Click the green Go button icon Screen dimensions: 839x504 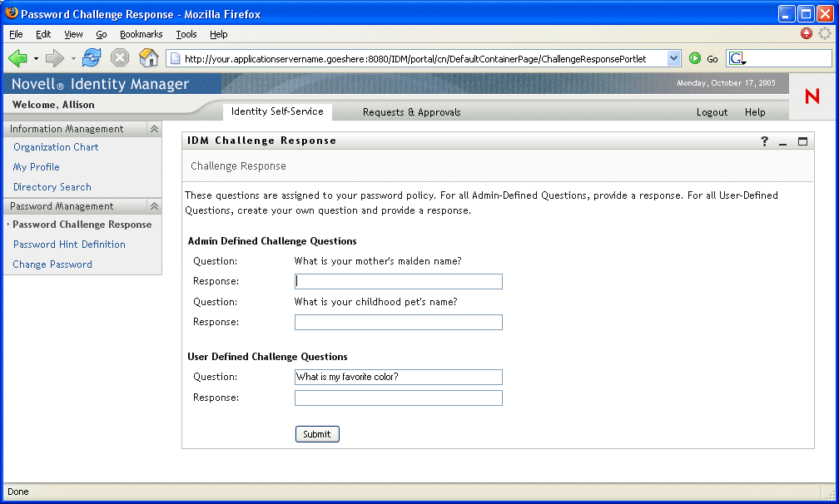coord(695,58)
